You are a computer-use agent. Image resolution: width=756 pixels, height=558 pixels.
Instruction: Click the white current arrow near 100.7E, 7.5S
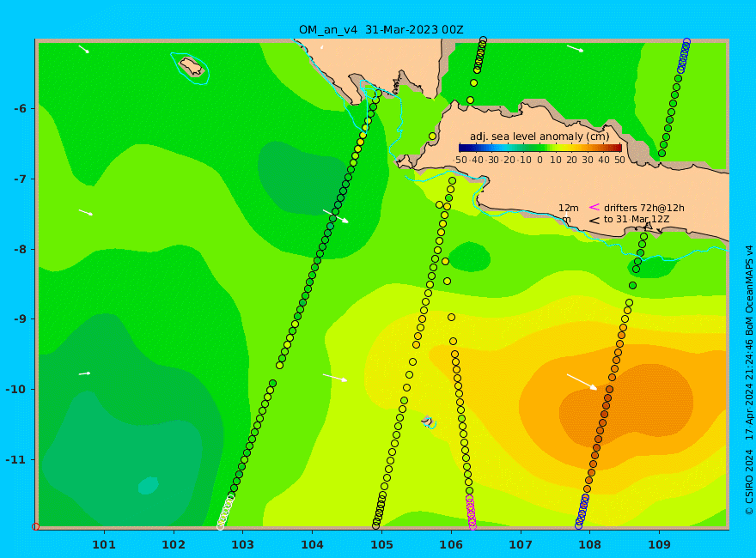85,213
